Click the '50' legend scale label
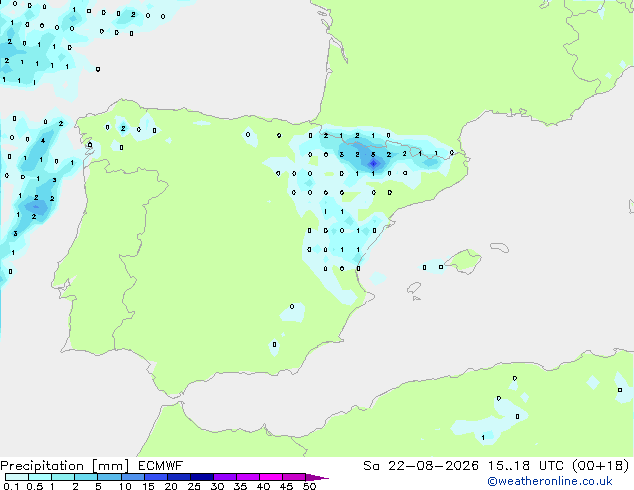The height and width of the screenshot is (490, 634). click(309, 486)
